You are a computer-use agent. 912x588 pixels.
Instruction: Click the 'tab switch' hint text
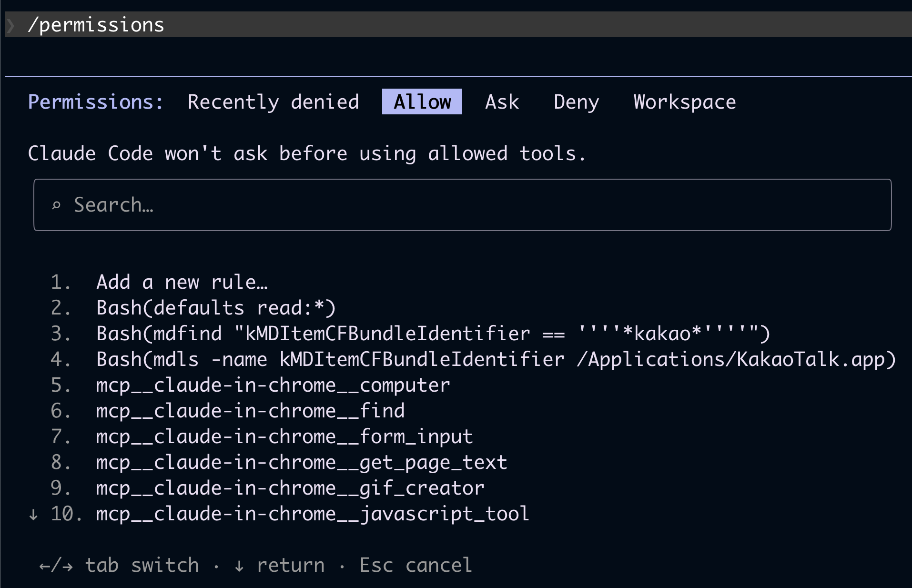coord(142,565)
